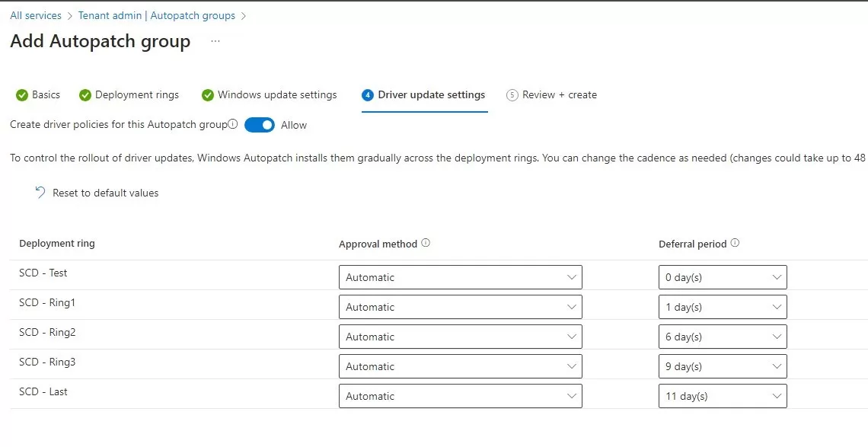The height and width of the screenshot is (447, 868).
Task: Click the green checkmark for Basics step
Action: 21,95
